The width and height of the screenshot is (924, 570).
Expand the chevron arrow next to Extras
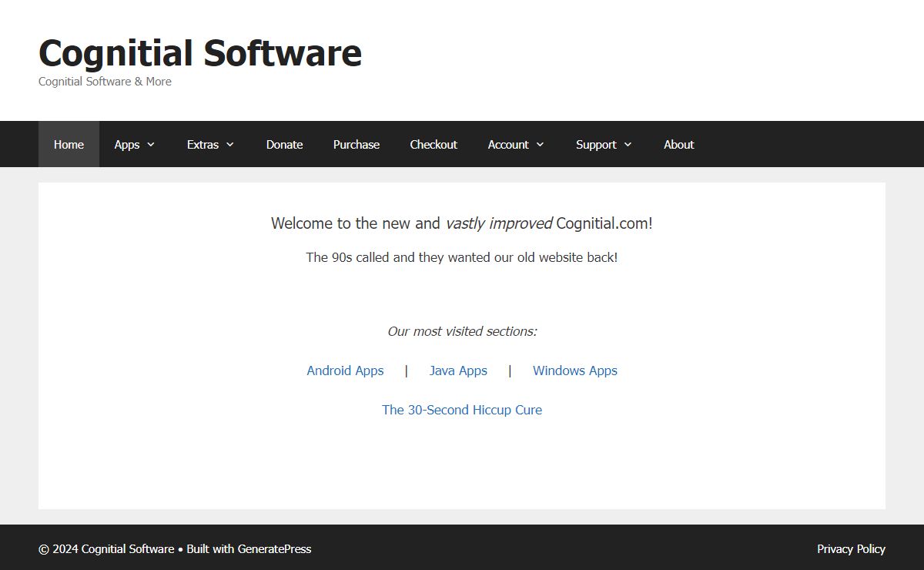click(230, 144)
